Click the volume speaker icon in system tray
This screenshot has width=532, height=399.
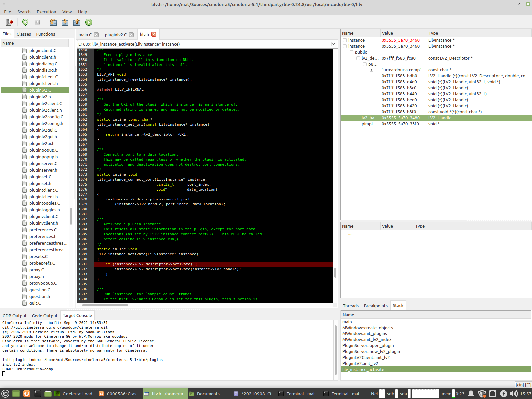click(514, 394)
